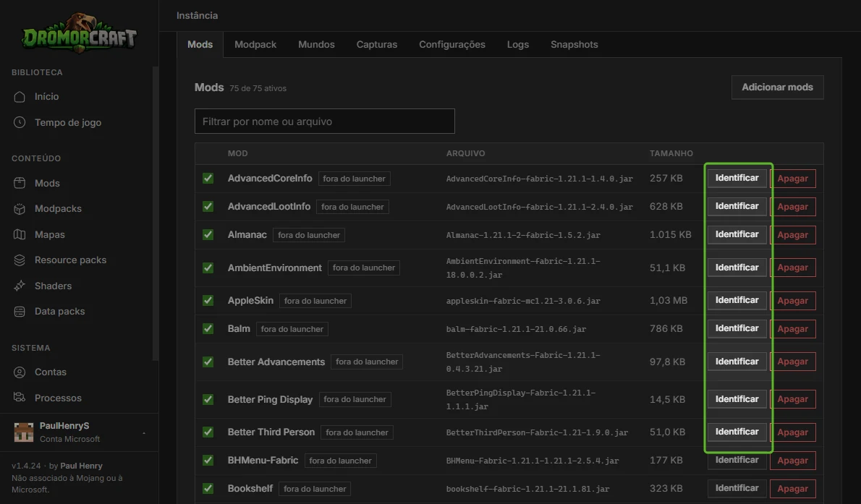Click Apagar for BHMenu-Fabric
861x504 pixels.
(793, 461)
